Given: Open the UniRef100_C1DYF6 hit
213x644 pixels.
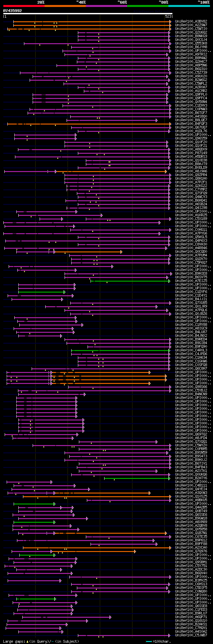Looking at the screenshot, I should [x=191, y=292].
